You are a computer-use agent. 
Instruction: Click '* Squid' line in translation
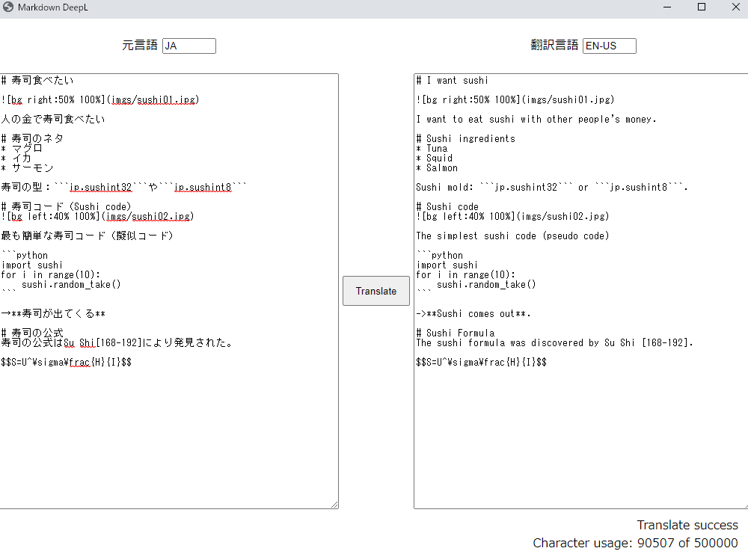click(434, 158)
